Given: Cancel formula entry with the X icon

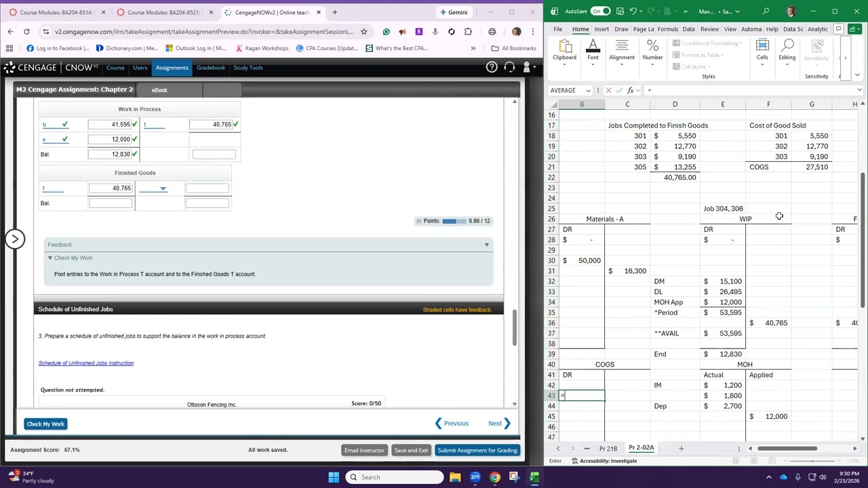Looking at the screenshot, I should 608,90.
